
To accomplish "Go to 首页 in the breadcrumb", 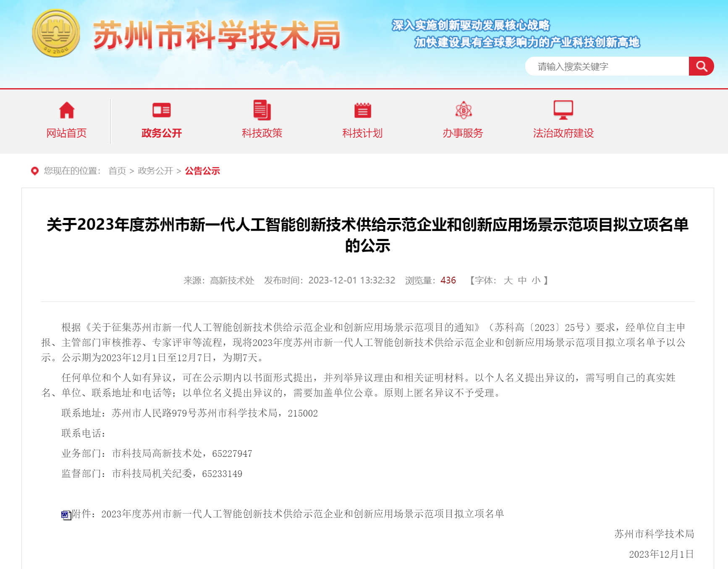I will (117, 171).
